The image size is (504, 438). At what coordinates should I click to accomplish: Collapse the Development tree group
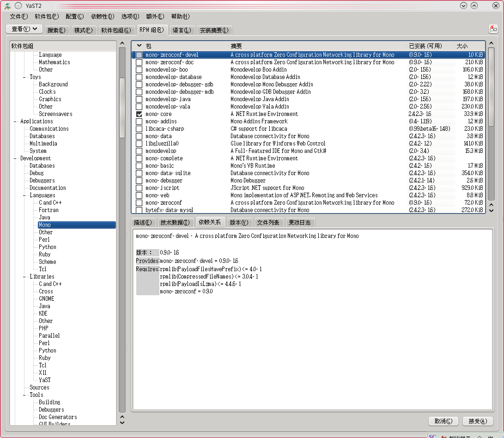click(15, 158)
